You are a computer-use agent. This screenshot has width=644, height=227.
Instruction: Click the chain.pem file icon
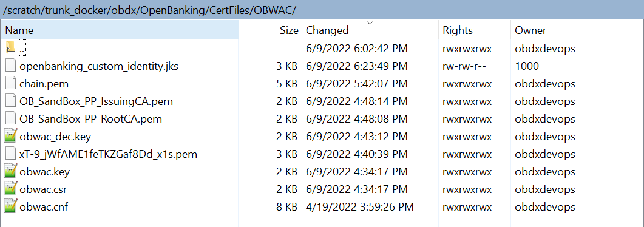coord(11,84)
